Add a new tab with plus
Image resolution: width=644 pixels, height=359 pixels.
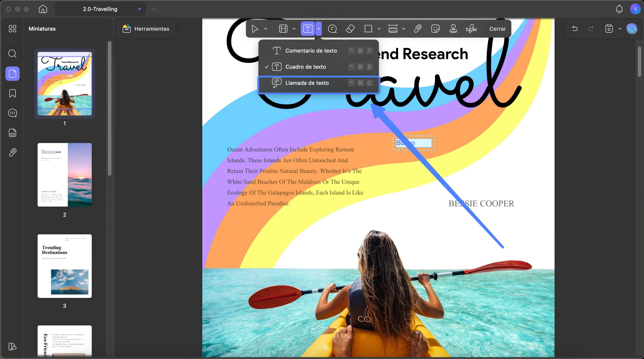154,9
